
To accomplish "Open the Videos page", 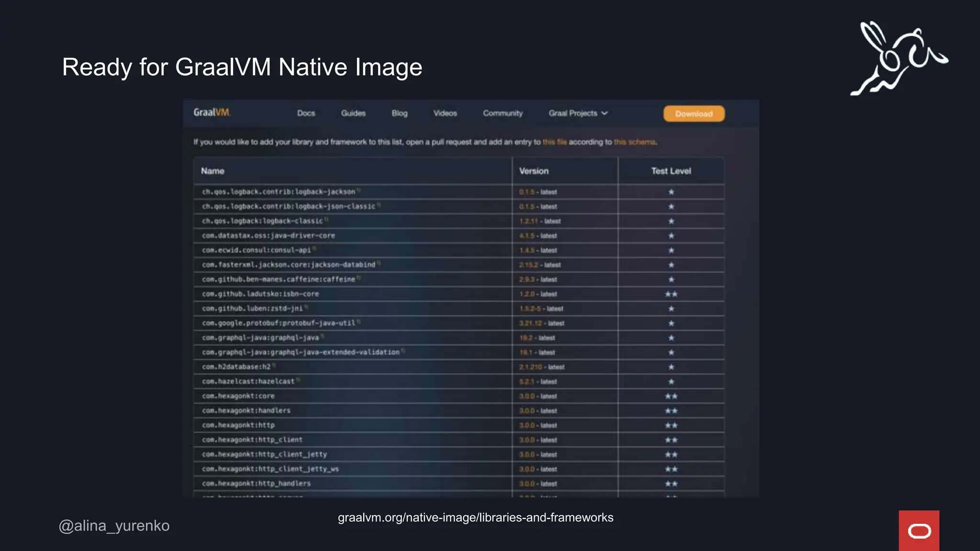I will (445, 113).
